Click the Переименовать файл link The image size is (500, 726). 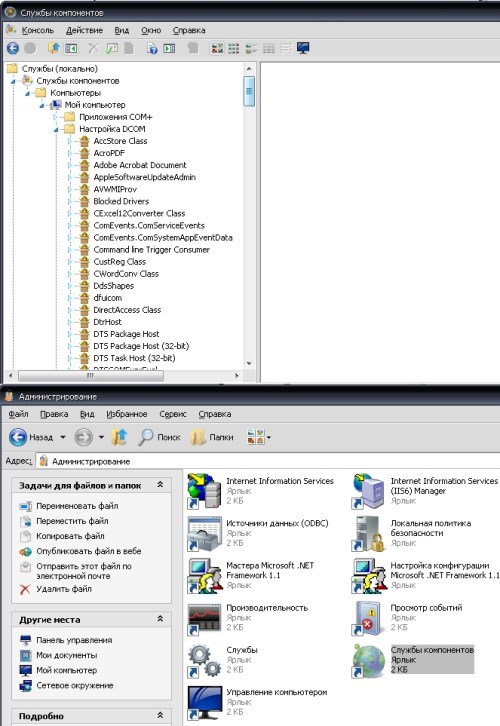tap(77, 506)
